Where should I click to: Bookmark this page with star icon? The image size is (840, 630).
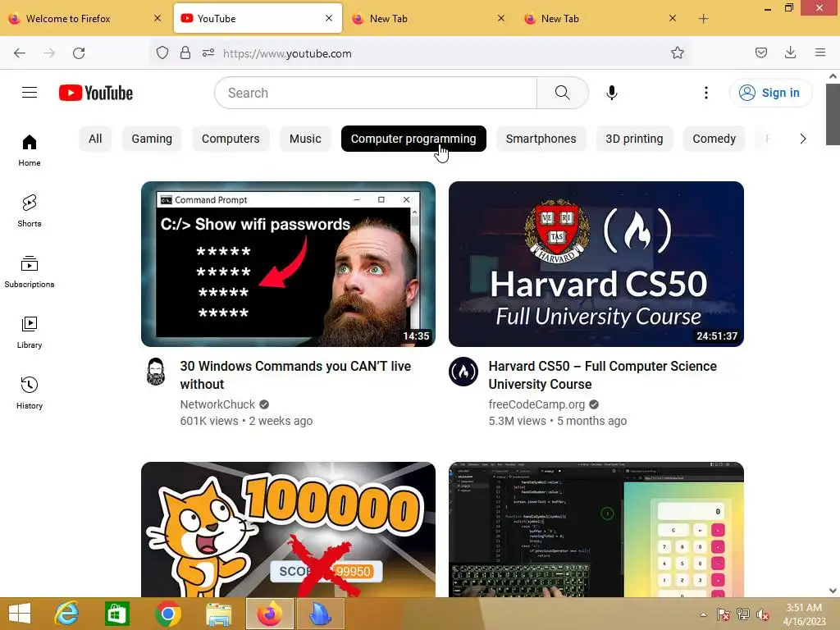pos(677,53)
